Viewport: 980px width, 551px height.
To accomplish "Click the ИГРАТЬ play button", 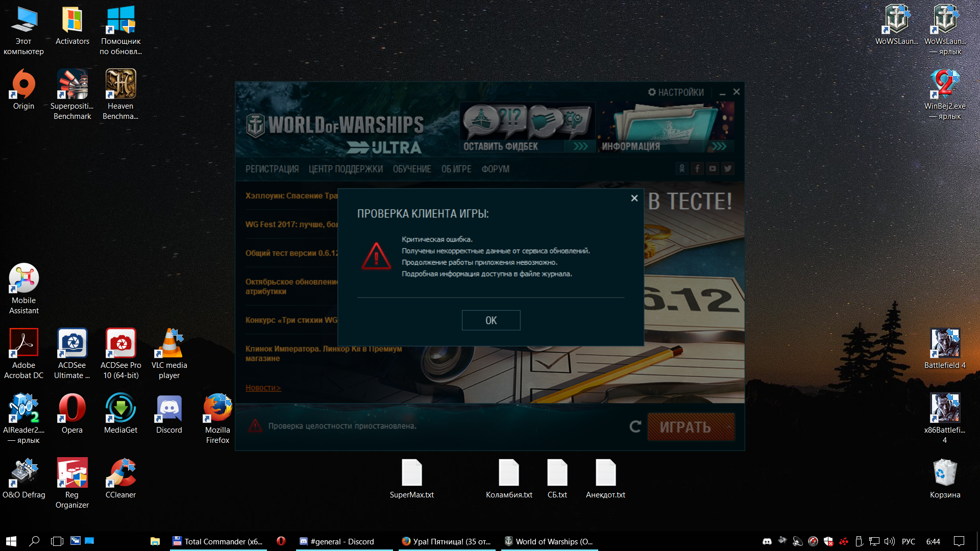I will pos(691,427).
